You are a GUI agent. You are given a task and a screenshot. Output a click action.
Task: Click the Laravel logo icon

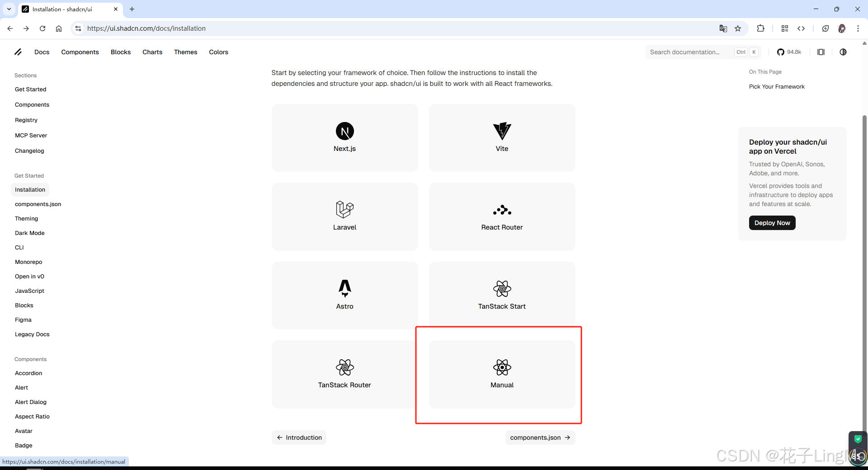point(344,210)
